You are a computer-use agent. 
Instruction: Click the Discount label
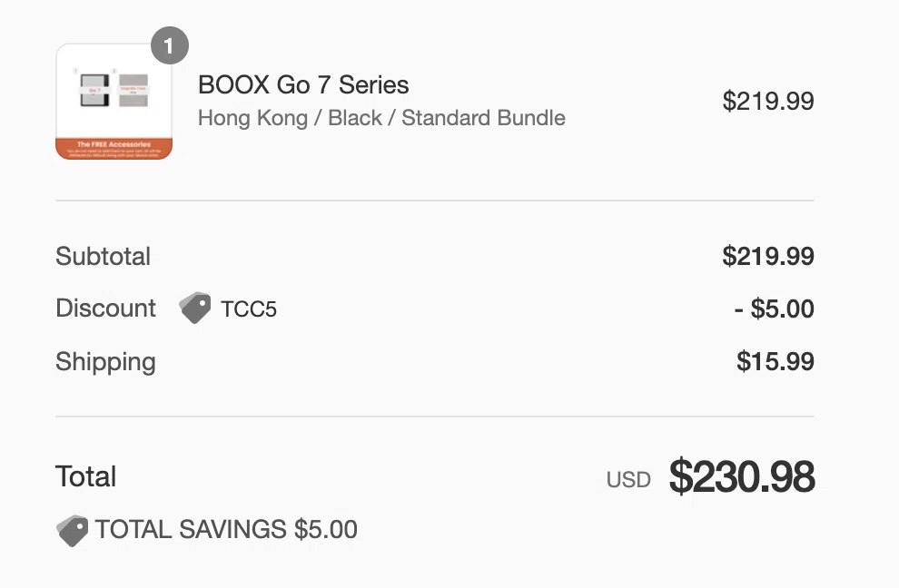tap(105, 309)
